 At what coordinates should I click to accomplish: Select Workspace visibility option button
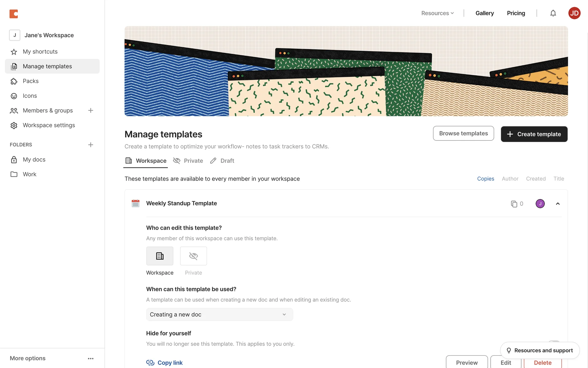click(160, 256)
